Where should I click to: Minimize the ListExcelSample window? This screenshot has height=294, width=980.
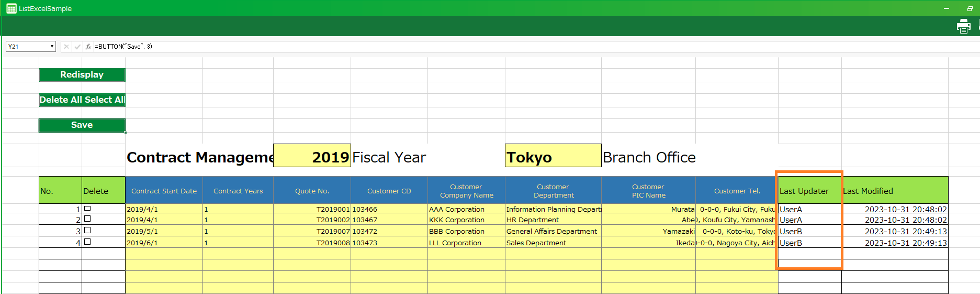(x=946, y=8)
